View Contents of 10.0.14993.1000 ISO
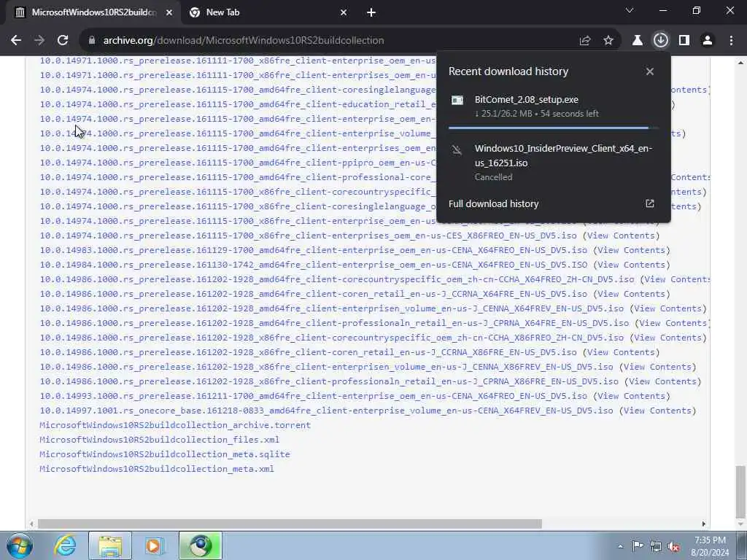The height and width of the screenshot is (560, 747). [631, 396]
